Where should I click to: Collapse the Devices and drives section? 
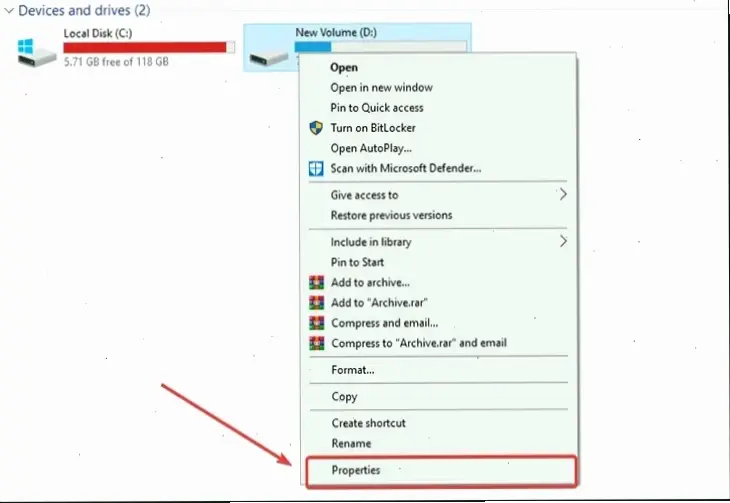pos(9,10)
